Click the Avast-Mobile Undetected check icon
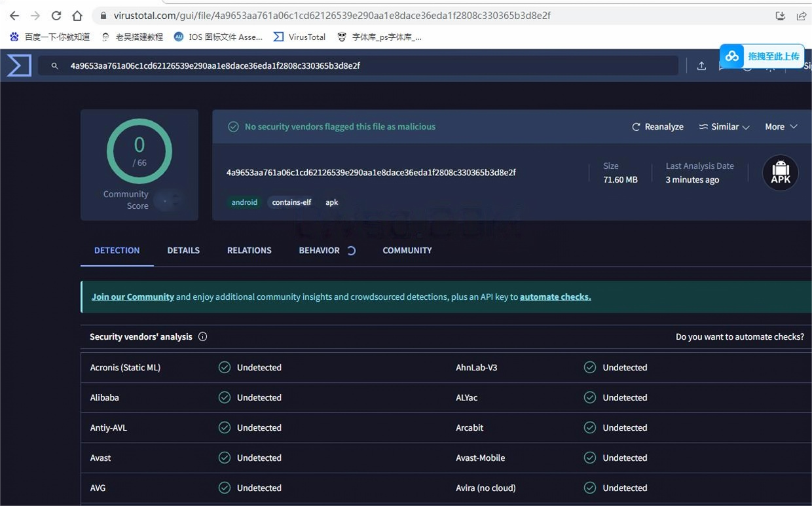 (x=590, y=458)
